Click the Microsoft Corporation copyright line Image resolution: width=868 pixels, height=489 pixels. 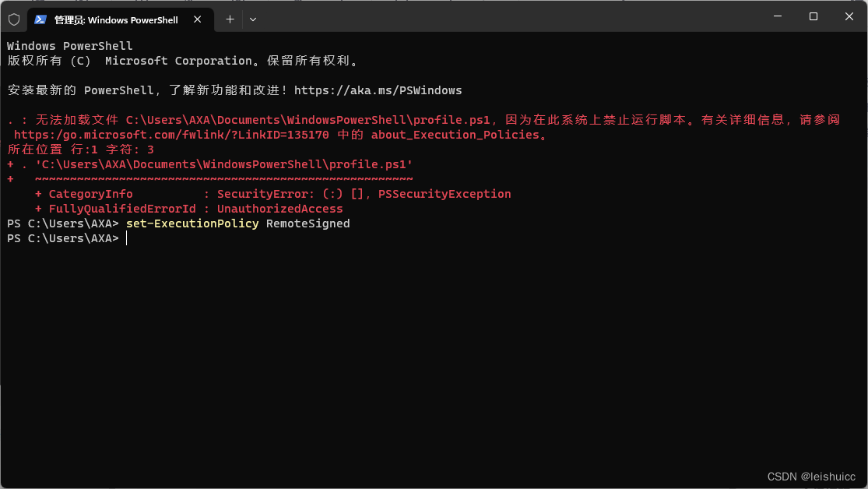[x=184, y=61]
